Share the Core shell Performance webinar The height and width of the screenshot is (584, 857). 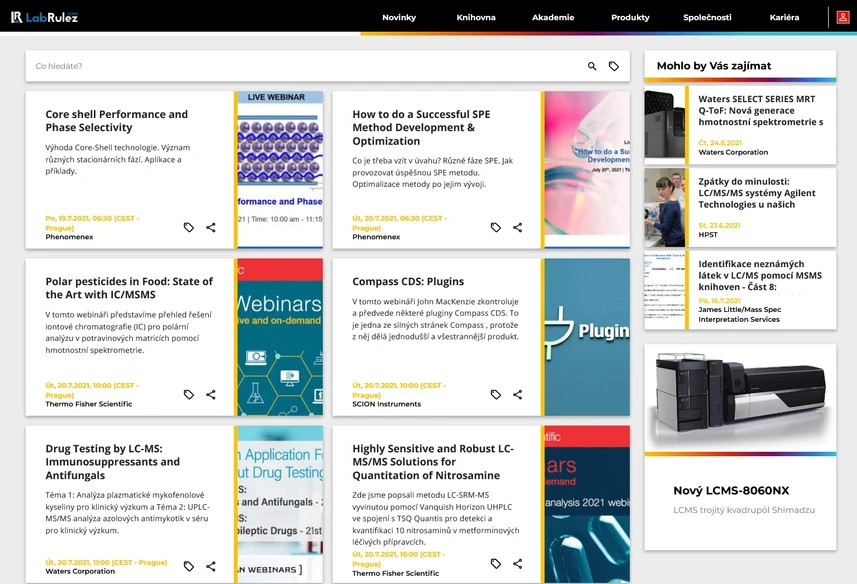tap(210, 227)
